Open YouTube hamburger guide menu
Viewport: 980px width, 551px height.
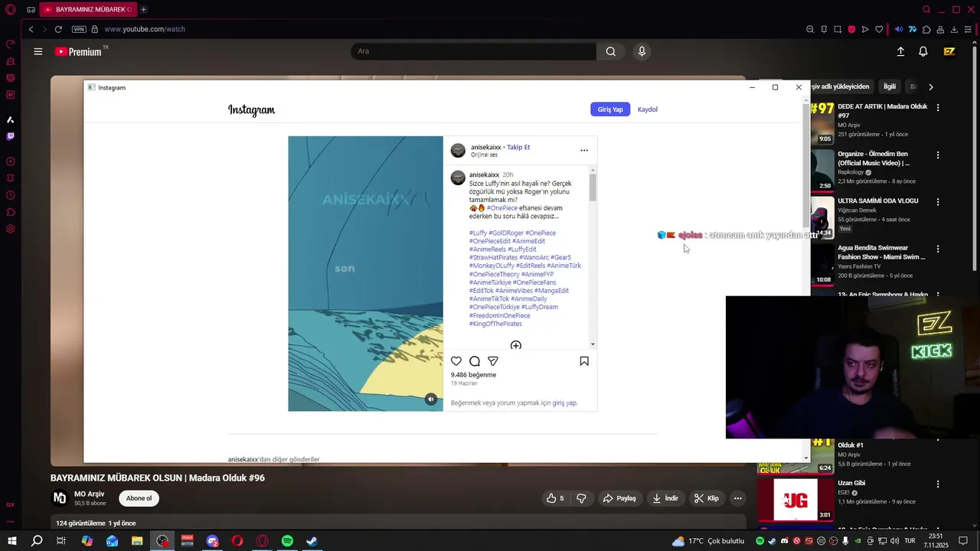pos(38,51)
